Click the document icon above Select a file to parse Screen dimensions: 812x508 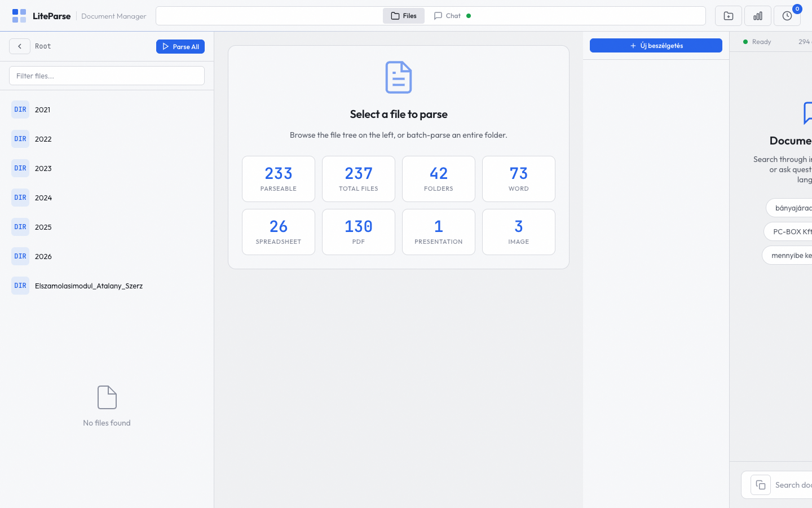tap(399, 77)
